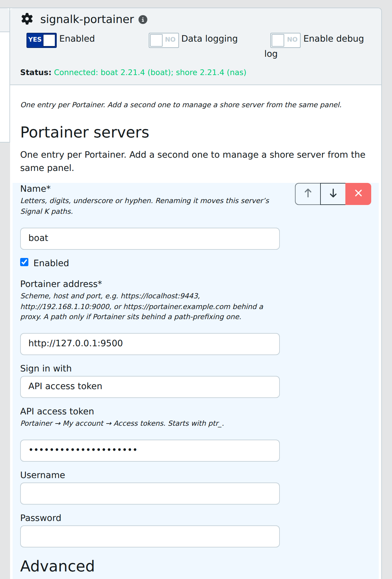
Task: Remove the boat server entry
Action: tap(358, 193)
